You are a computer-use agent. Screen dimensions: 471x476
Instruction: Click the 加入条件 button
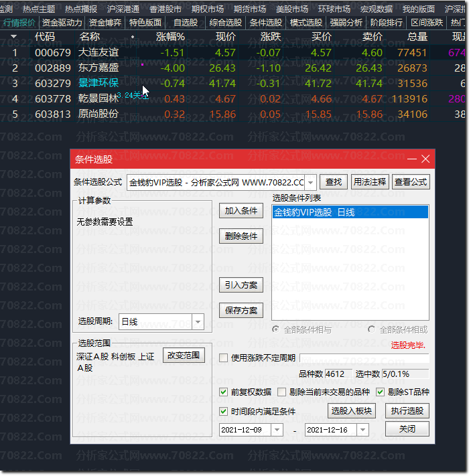(241, 210)
